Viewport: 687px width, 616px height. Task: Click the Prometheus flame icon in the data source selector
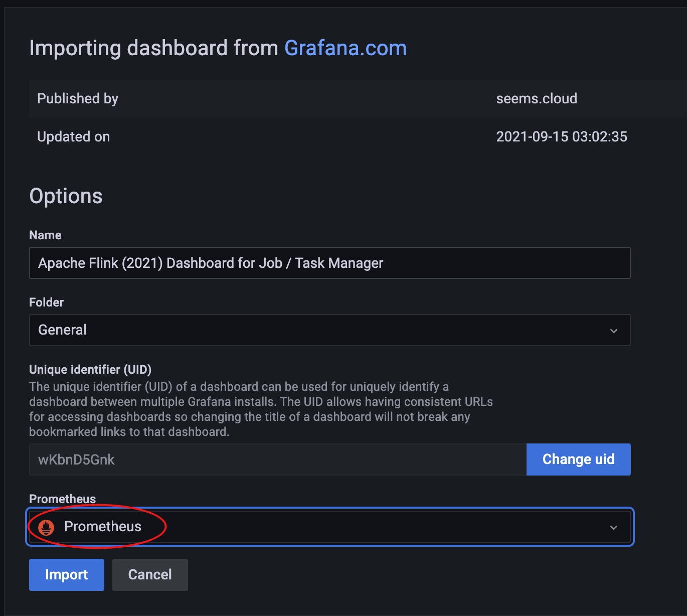point(46,527)
